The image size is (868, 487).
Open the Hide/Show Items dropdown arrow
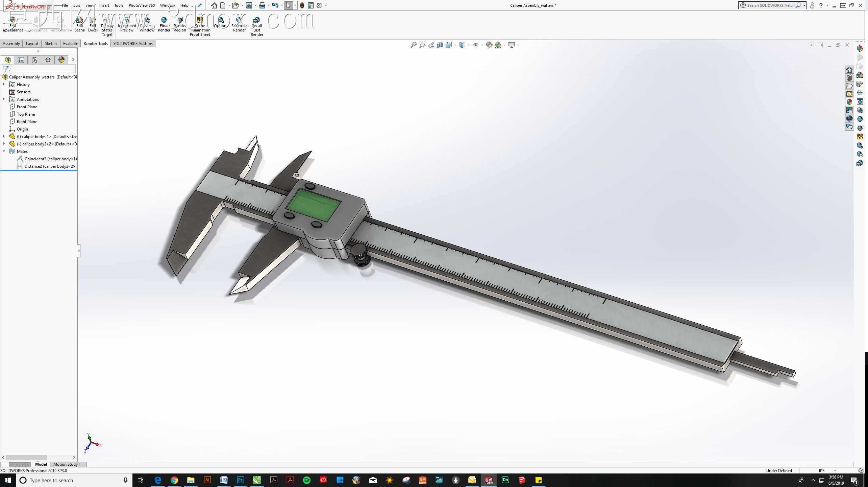(482, 45)
